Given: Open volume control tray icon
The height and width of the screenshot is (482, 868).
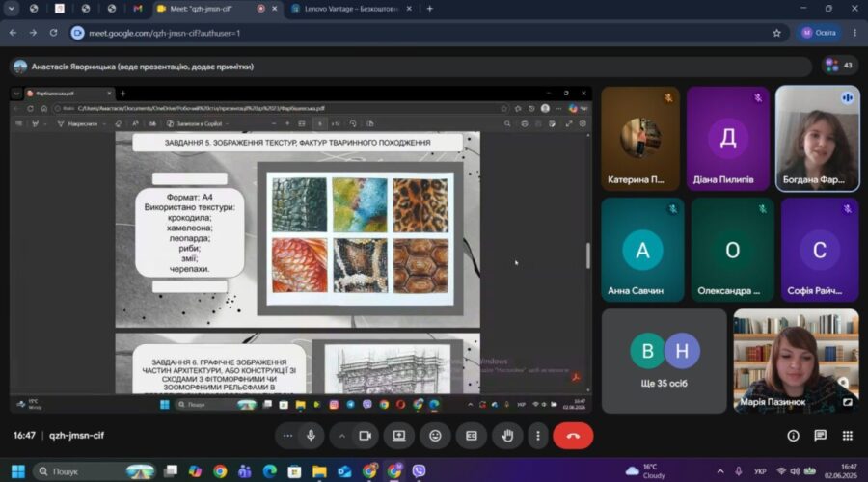Looking at the screenshot, I should 795,471.
